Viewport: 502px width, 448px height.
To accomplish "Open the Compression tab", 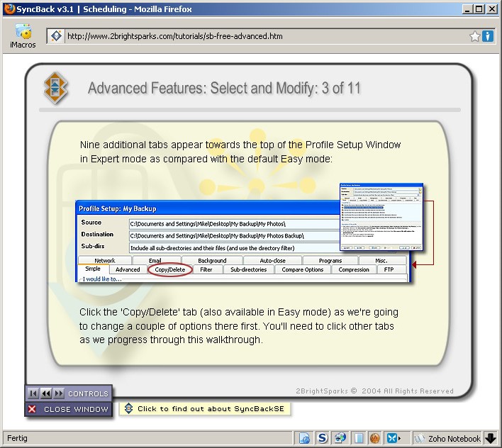I will pyautogui.click(x=353, y=269).
